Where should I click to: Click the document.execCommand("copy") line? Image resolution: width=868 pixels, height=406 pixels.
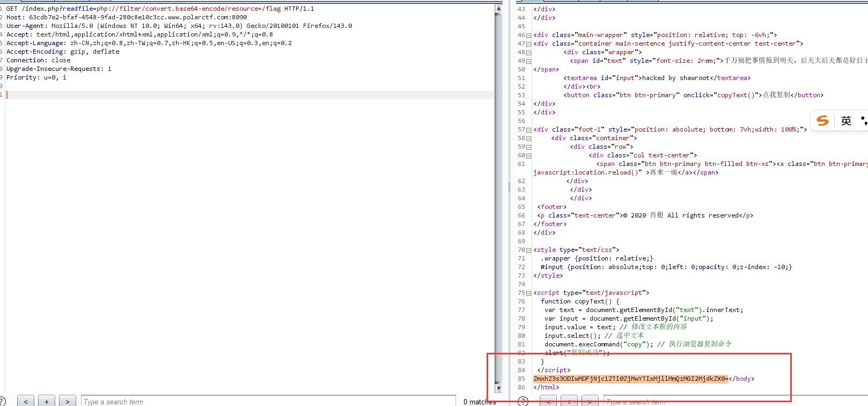tap(638, 344)
